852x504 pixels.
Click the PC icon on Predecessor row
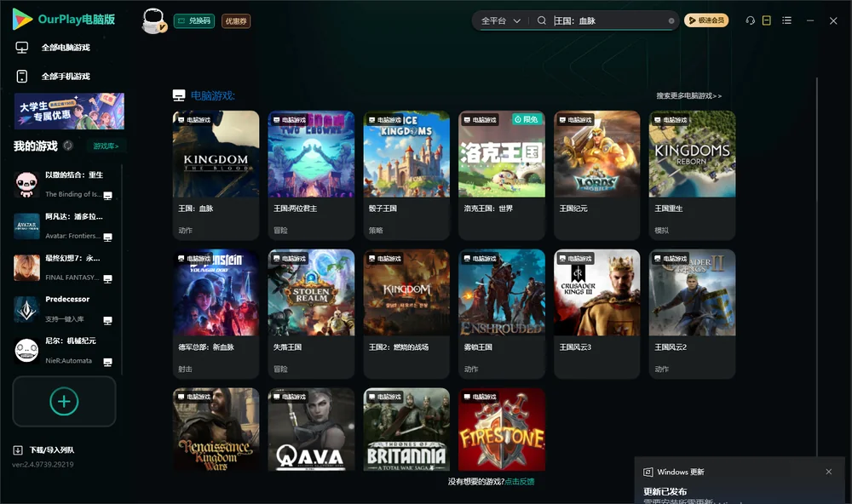pyautogui.click(x=107, y=320)
